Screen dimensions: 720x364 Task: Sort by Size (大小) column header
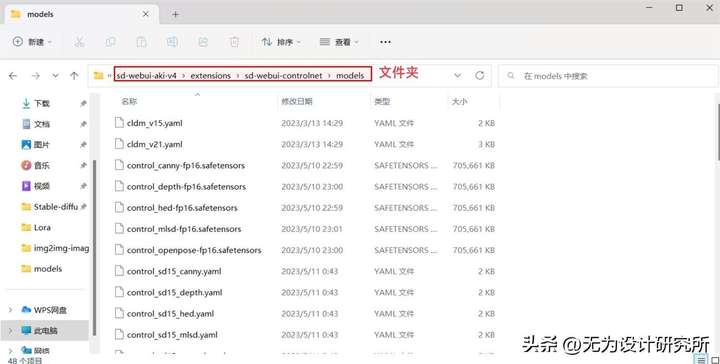click(x=459, y=102)
